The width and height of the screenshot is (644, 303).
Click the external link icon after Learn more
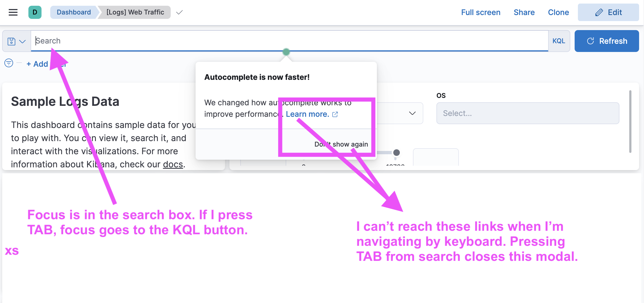pos(335,114)
